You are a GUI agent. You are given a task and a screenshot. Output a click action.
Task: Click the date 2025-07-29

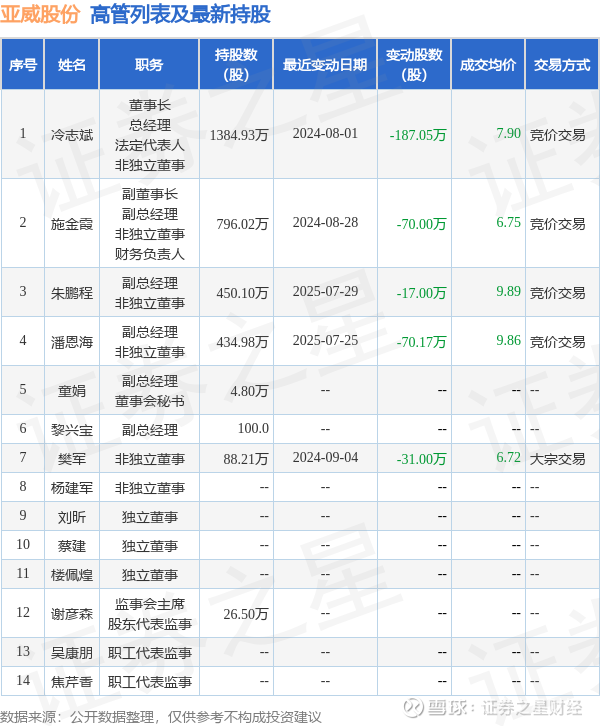[325, 291]
